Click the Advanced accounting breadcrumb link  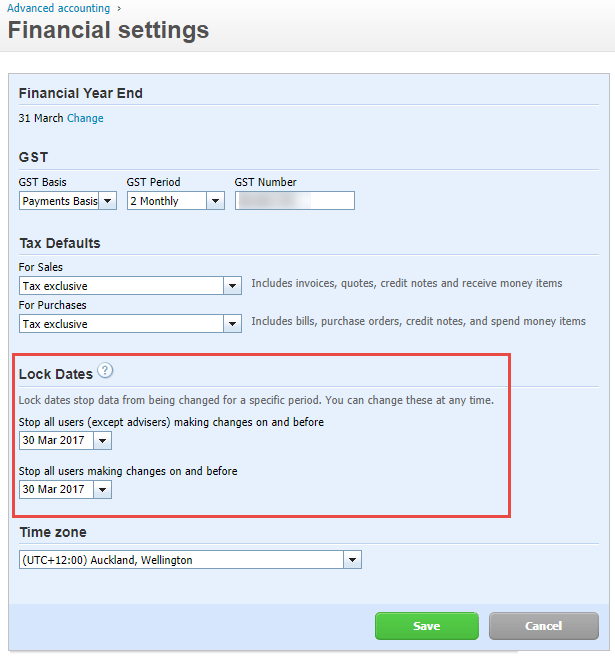click(x=58, y=8)
